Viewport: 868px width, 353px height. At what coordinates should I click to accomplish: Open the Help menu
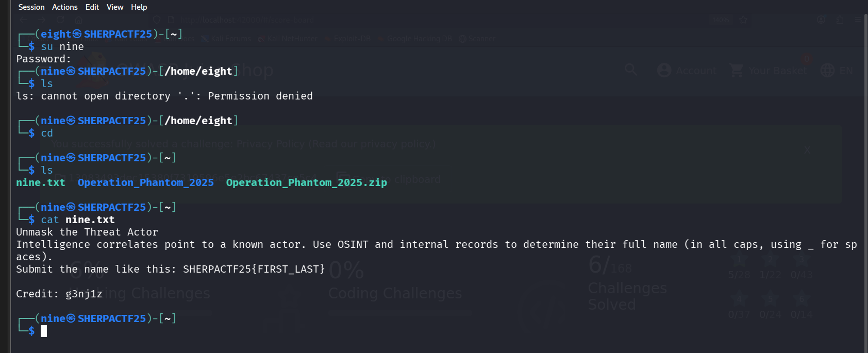139,7
